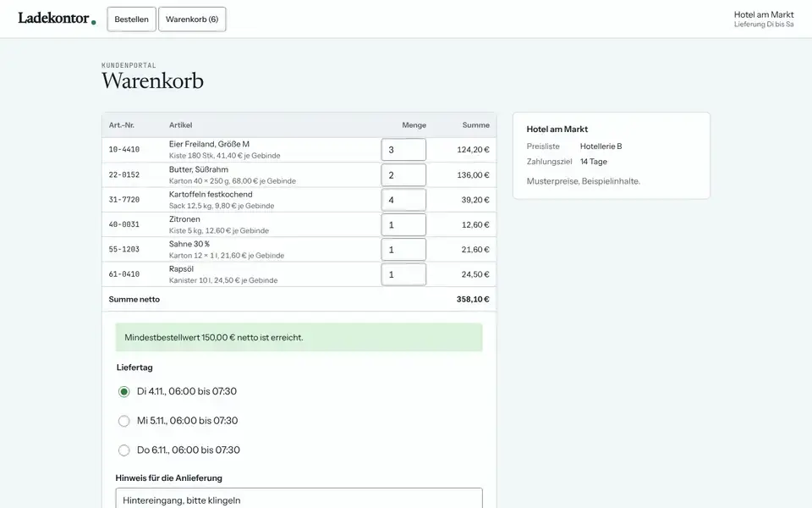
Task: Click 'Kiste 180 Stk, 41,40 € je Gebinde'
Action: click(x=225, y=156)
